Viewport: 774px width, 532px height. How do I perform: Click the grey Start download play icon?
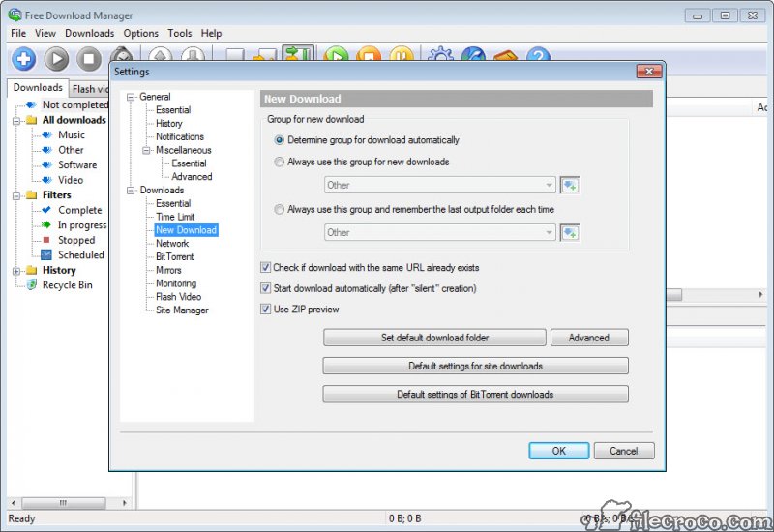(56, 59)
